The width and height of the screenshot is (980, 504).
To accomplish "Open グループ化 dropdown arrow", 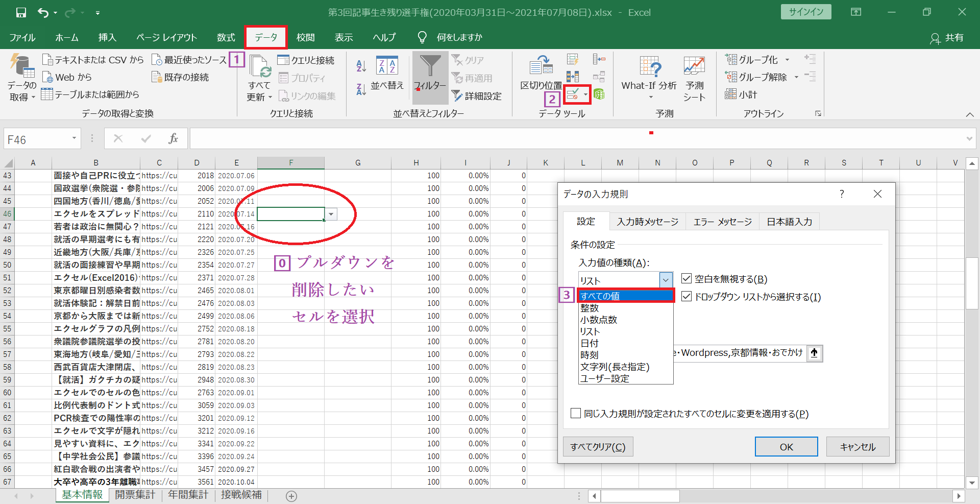I will pyautogui.click(x=787, y=60).
